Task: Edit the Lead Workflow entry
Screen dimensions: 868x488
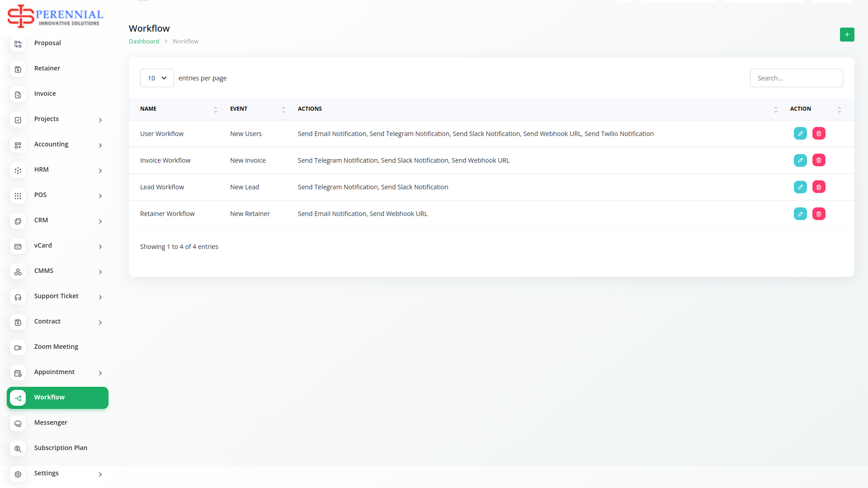Action: tap(800, 187)
